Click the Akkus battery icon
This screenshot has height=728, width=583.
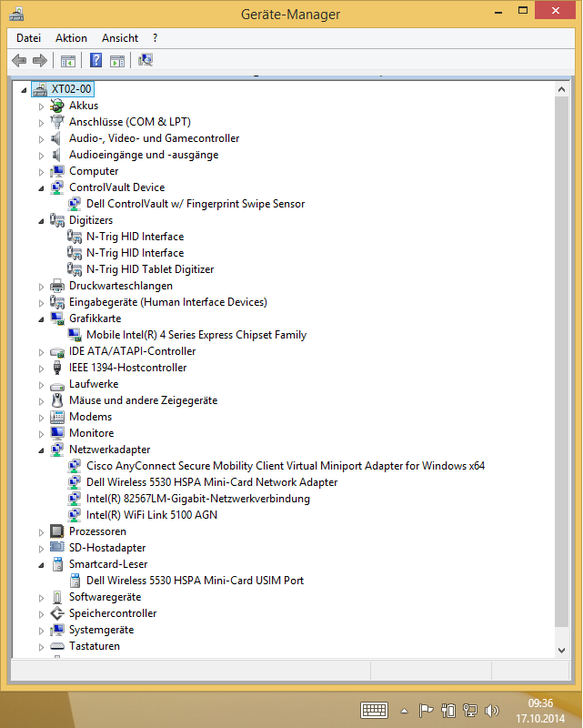point(57,106)
